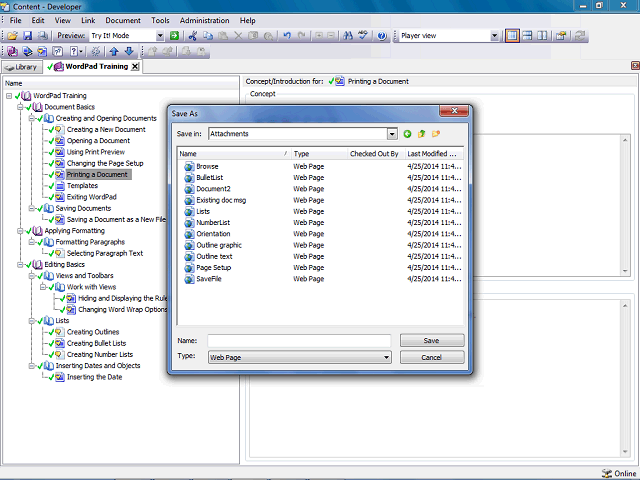Click the purple New Module book icon
Viewport: 640px width, 480px height.
pos(12,51)
